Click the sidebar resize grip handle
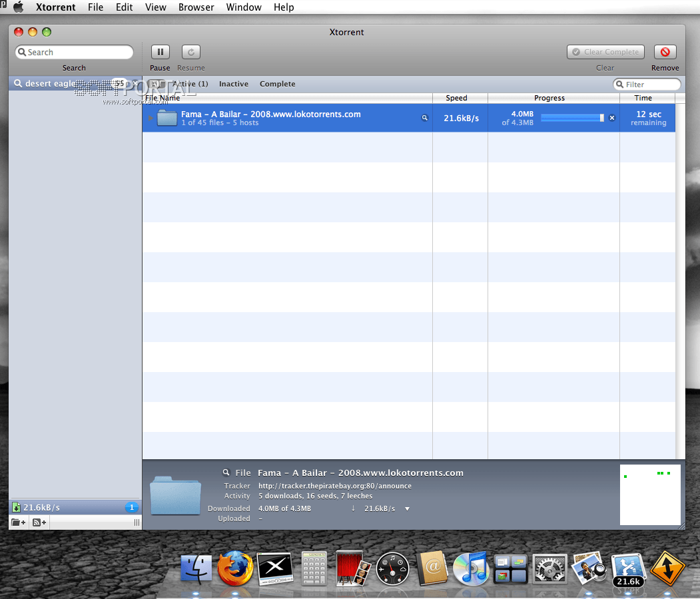This screenshot has width=700, height=599. click(x=137, y=522)
